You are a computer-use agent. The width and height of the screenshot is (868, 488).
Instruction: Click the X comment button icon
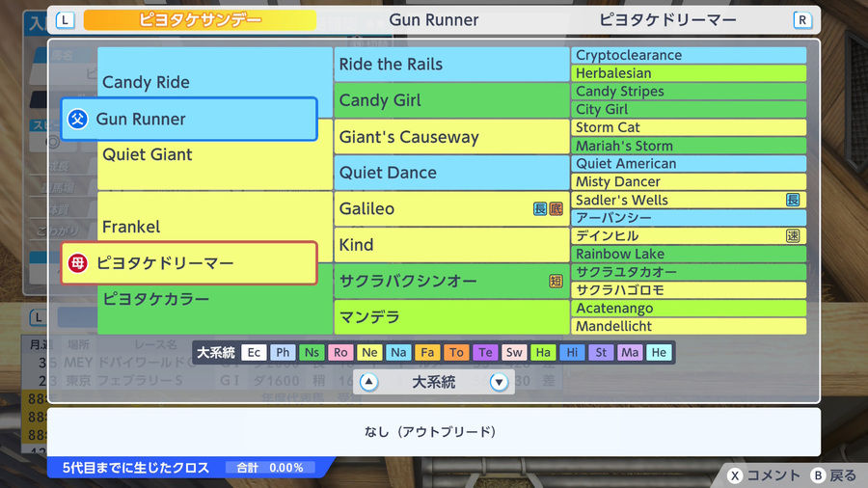point(735,475)
